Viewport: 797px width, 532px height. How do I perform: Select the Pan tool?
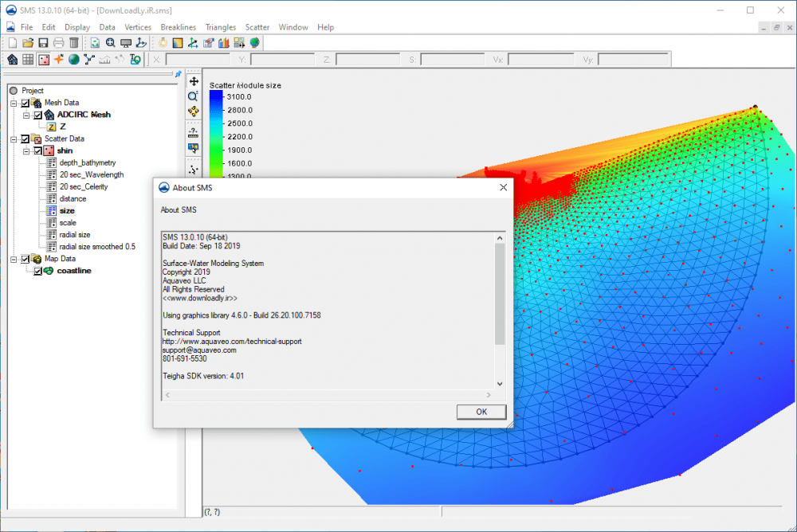[194, 81]
